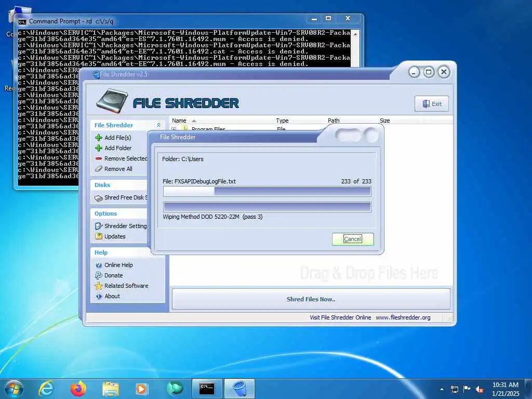Click Visit File Shredder Online link
Viewport: 532px width, 399px height.
(x=340, y=317)
